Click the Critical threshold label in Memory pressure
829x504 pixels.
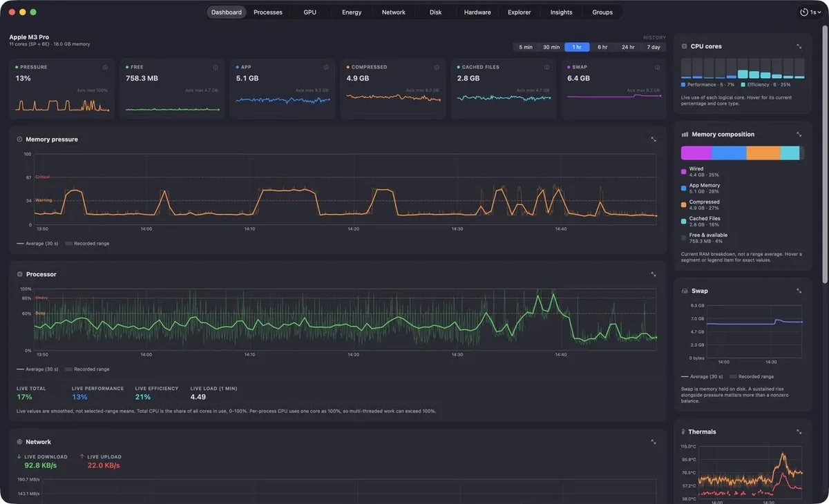click(43, 177)
